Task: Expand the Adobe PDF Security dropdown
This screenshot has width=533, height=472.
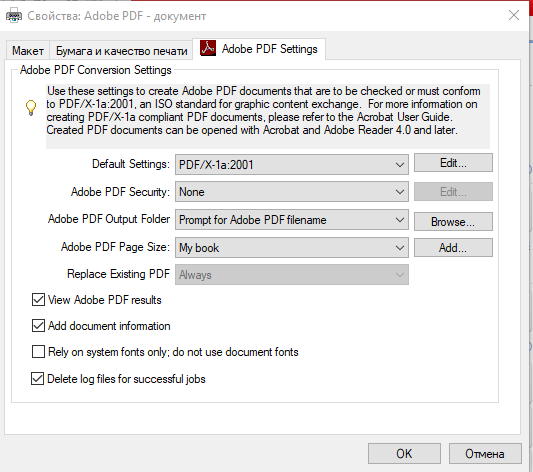Action: coord(292,192)
